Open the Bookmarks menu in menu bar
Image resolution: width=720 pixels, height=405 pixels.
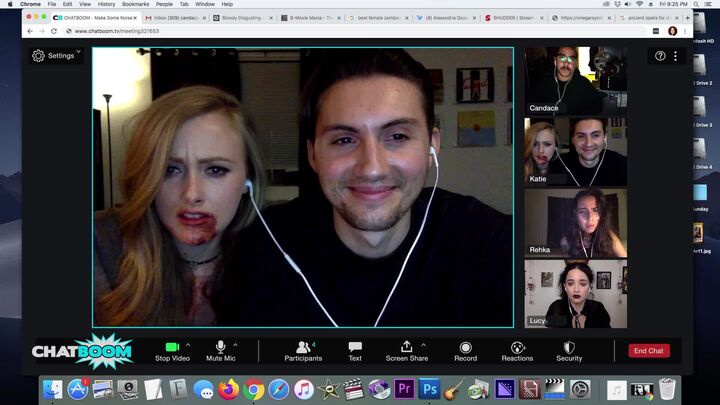tap(135, 4)
